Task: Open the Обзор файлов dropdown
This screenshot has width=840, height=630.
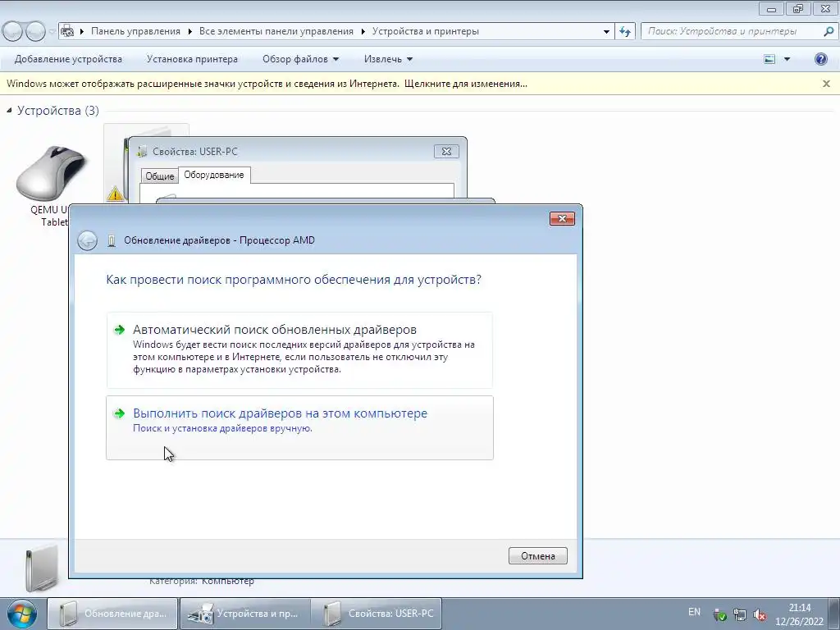Action: (x=300, y=59)
